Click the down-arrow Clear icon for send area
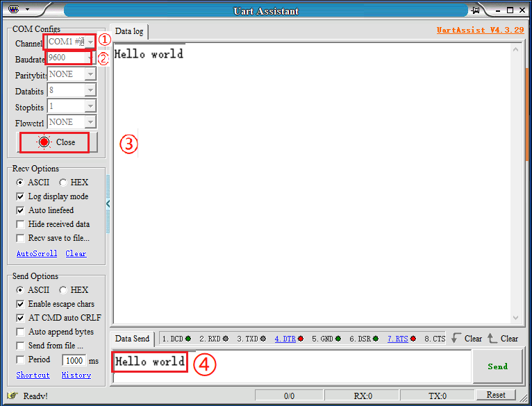This screenshot has width=532, height=406. pos(456,338)
